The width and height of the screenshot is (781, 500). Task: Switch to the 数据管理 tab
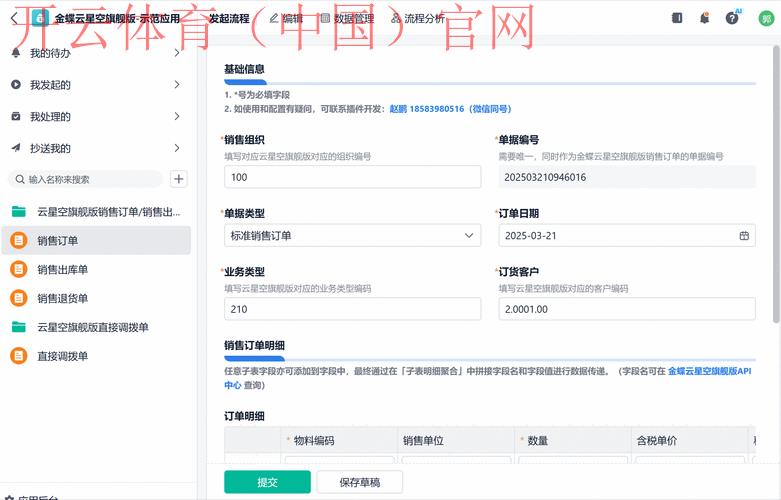tap(347, 18)
